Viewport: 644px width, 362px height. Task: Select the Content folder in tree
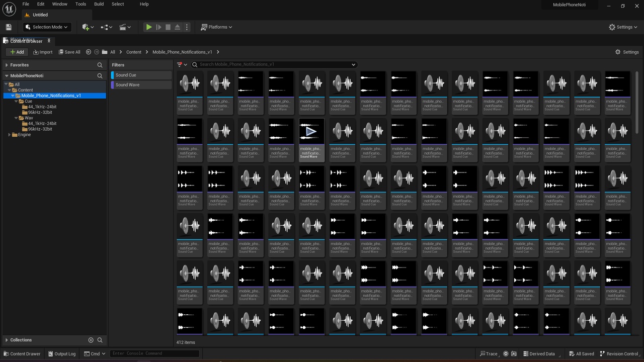[25, 90]
